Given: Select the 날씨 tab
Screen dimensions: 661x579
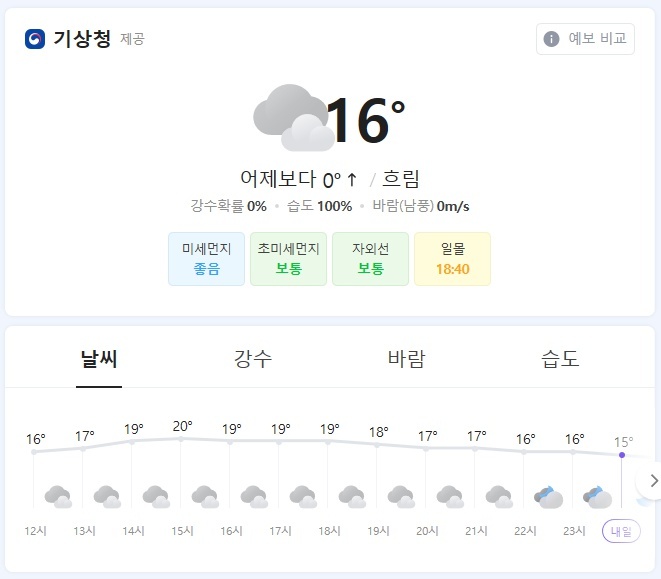Looking at the screenshot, I should tap(99, 359).
